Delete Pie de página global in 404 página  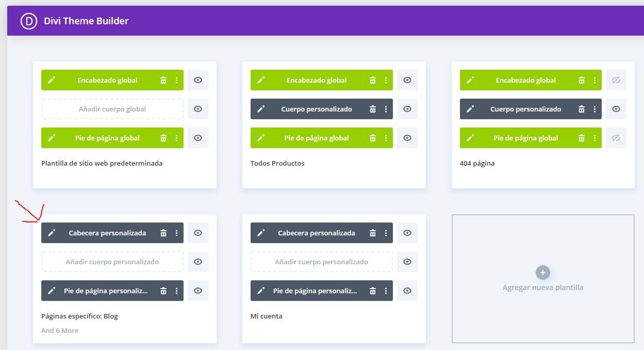click(582, 138)
